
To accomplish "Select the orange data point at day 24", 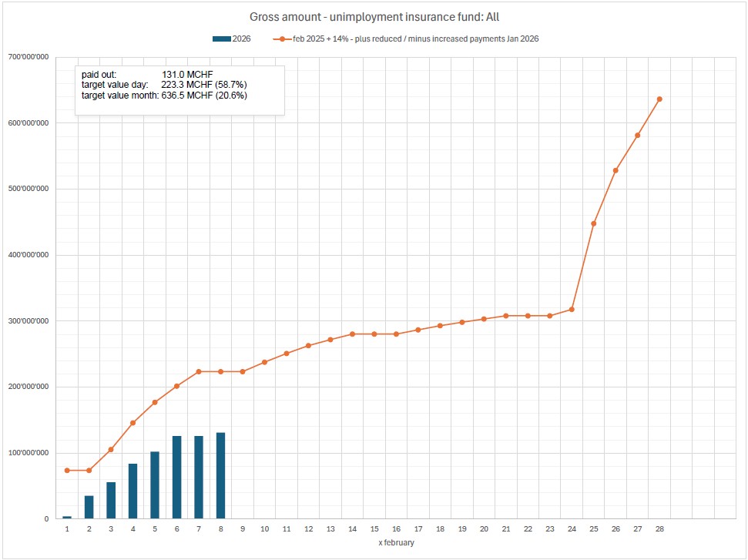I will [572, 310].
